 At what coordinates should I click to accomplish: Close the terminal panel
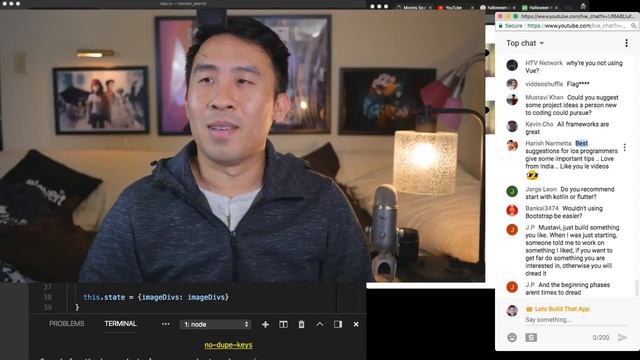tap(356, 324)
